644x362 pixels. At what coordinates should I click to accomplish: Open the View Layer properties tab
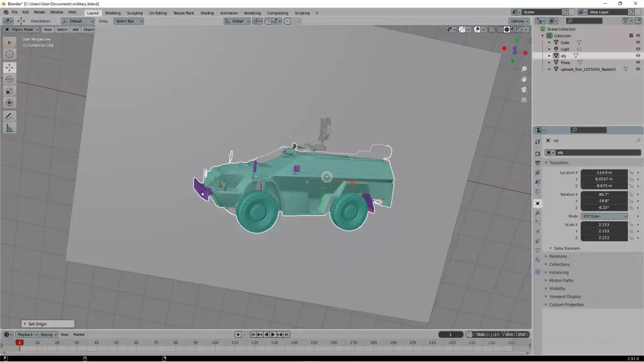[x=538, y=173]
